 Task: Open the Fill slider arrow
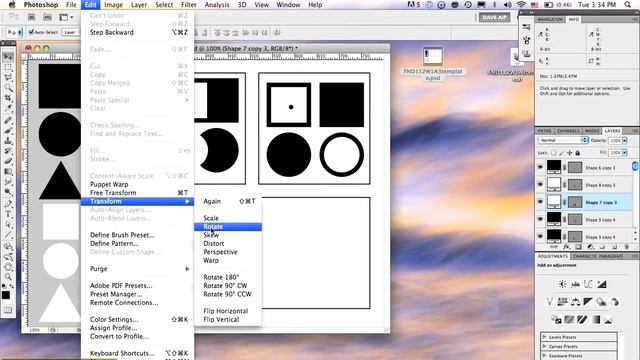pos(624,152)
